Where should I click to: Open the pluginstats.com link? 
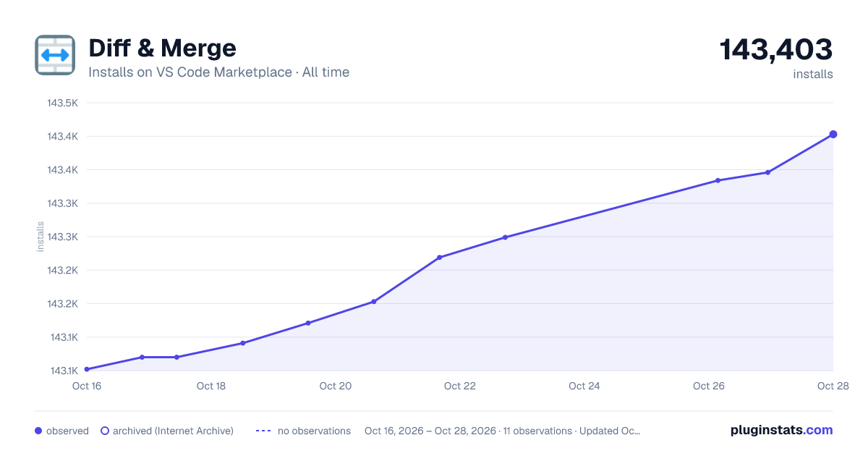click(x=782, y=430)
